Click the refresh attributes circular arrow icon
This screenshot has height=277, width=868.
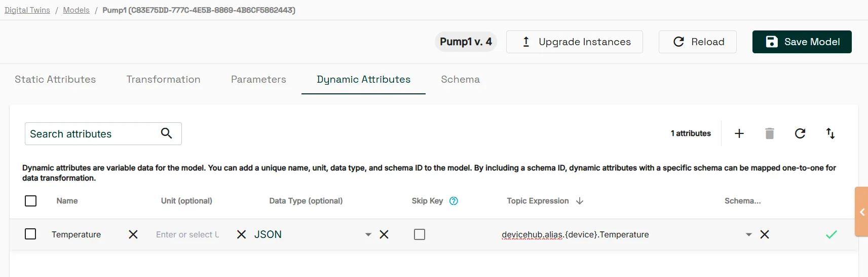click(800, 133)
